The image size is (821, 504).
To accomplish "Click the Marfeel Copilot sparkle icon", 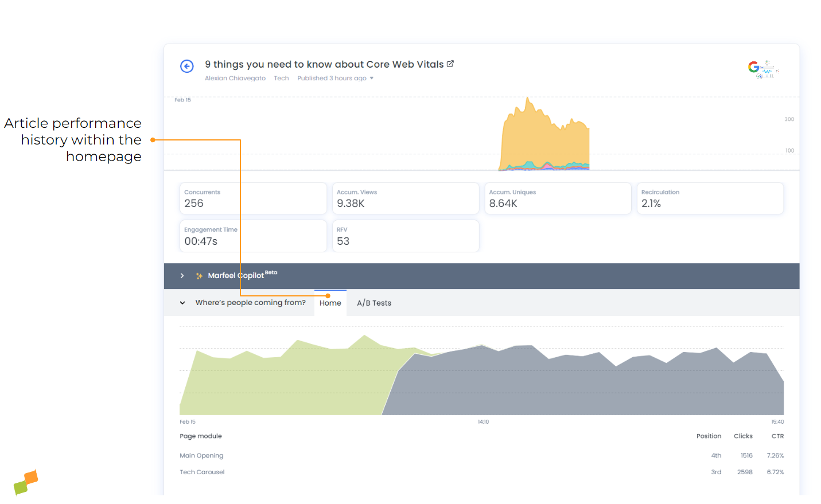I will tap(199, 275).
